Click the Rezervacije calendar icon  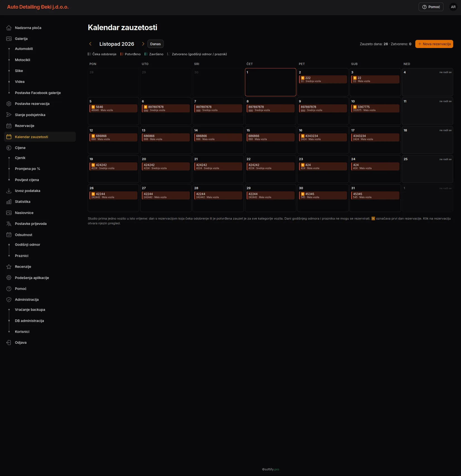[x=9, y=126]
